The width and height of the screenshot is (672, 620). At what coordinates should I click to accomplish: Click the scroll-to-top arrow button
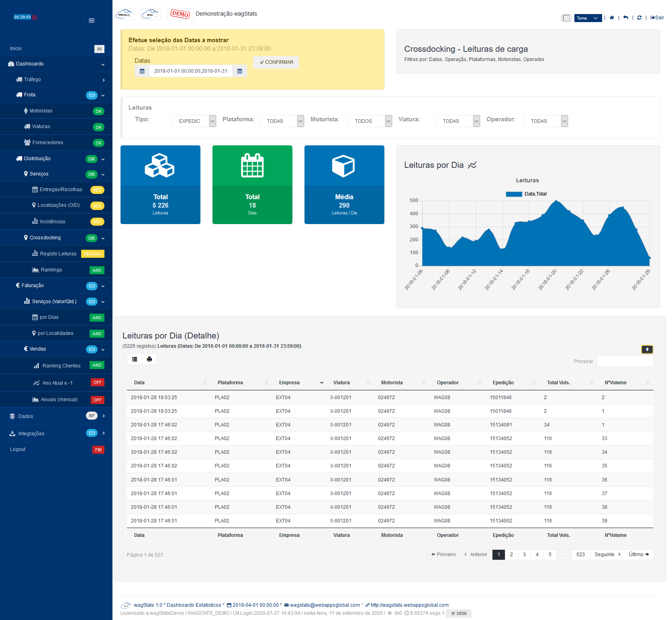click(x=647, y=349)
